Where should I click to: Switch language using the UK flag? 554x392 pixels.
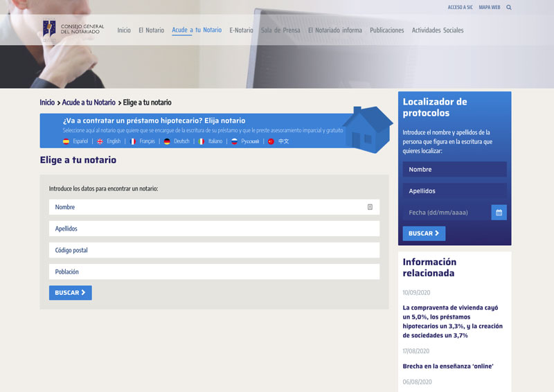click(x=100, y=141)
